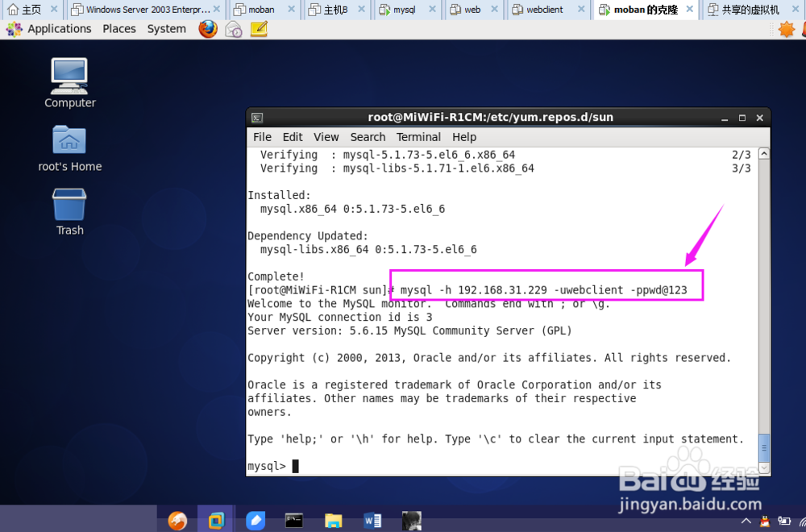Open the Terminal menu in menu bar
This screenshot has width=806, height=532.
pos(418,137)
